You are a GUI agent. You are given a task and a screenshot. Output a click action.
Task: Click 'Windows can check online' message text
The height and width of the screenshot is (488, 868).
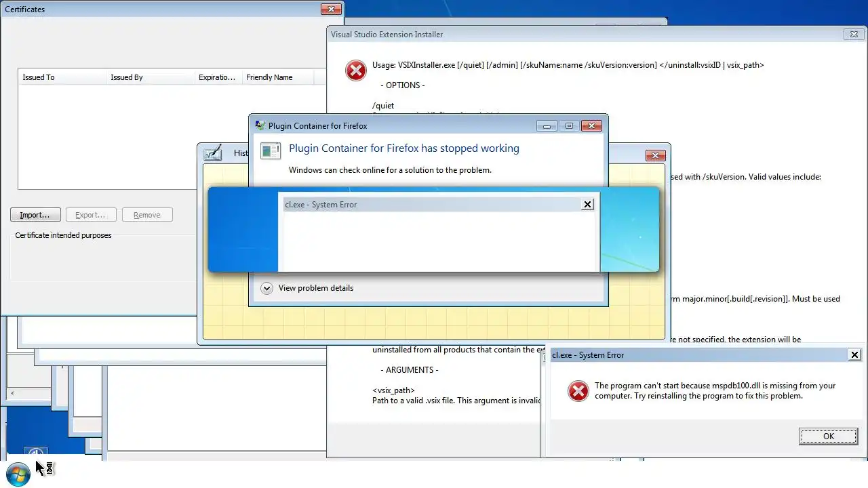coord(390,170)
